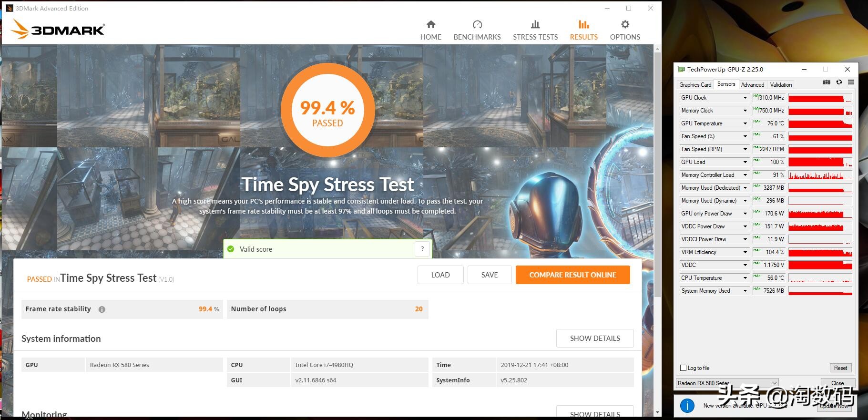The image size is (868, 420).
Task: Expand the Fan Speed (%) sensor dropdown
Action: tap(745, 136)
